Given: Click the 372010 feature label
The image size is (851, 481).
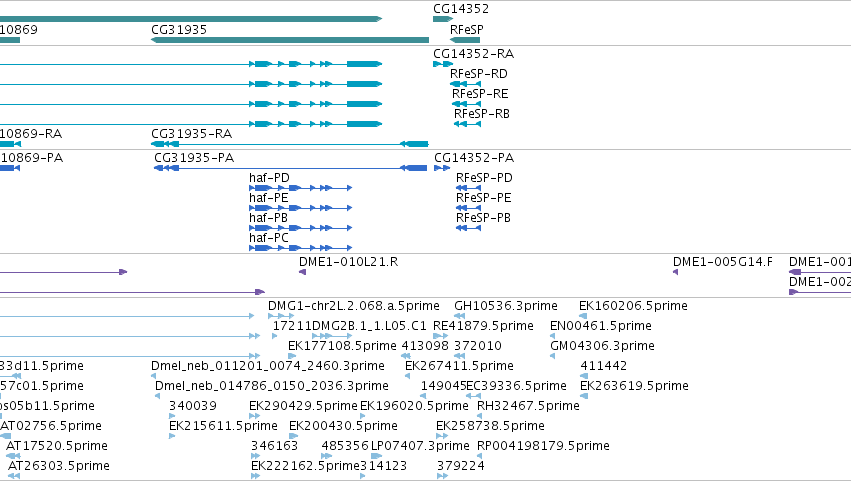Looking at the screenshot, I should point(478,346).
